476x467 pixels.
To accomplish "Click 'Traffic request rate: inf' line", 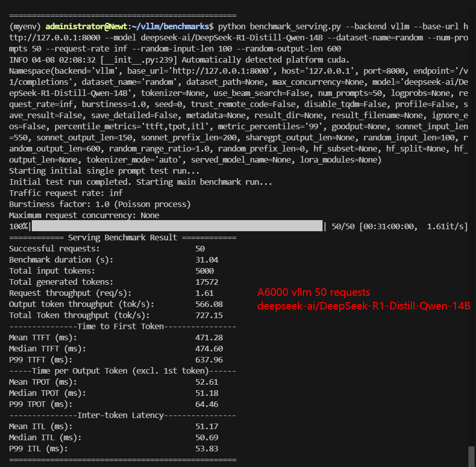I will 66,193.
